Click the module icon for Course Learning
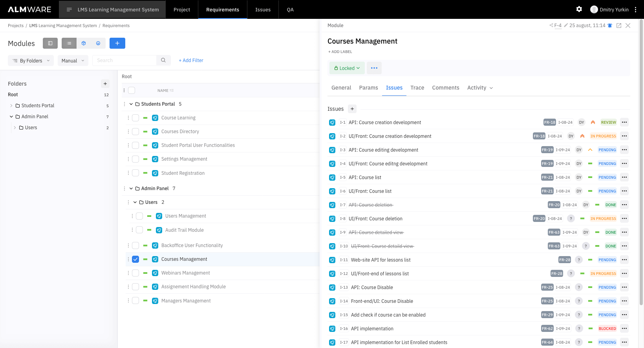644x348 pixels. click(155, 118)
